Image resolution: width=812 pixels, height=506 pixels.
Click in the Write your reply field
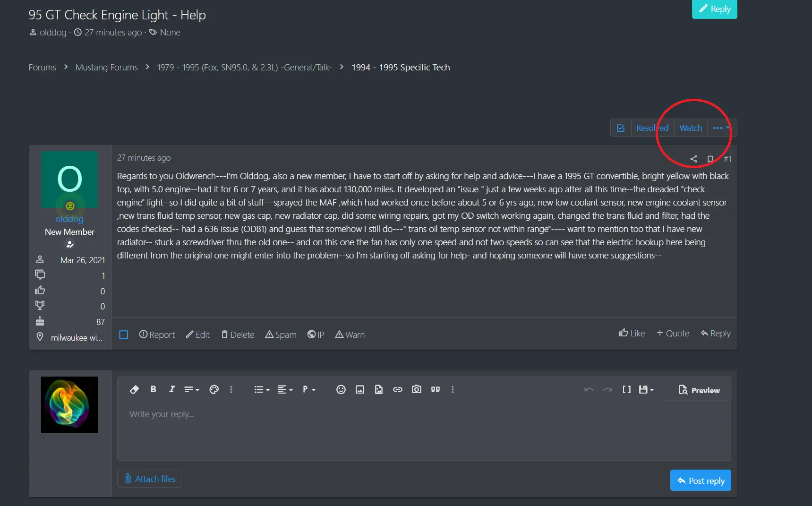[x=424, y=430]
